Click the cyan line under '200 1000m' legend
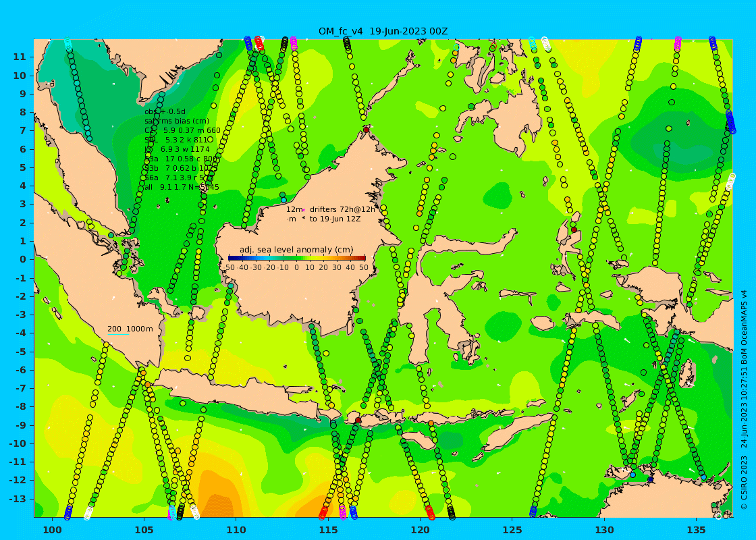756x540 pixels. [x=118, y=334]
